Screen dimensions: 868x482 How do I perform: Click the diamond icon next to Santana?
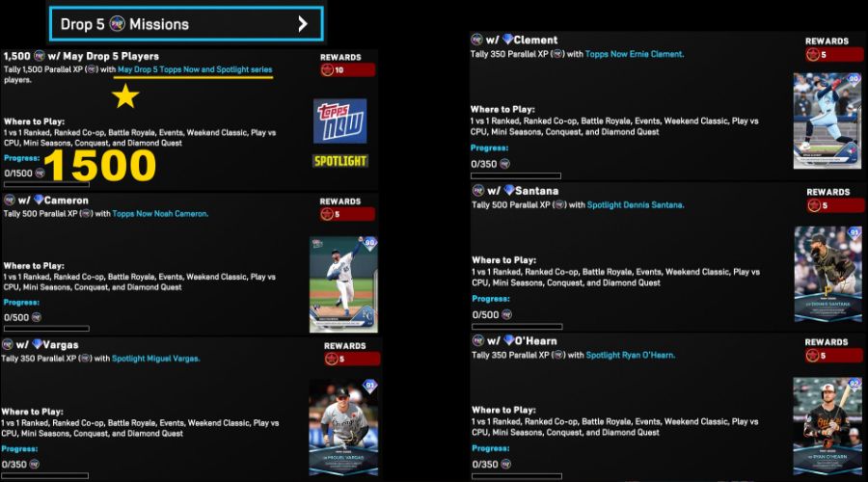[508, 190]
